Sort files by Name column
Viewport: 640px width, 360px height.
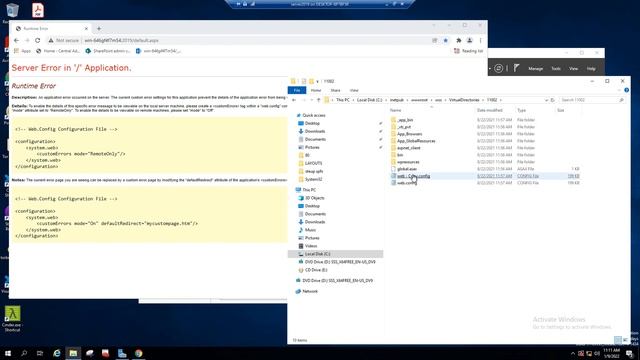pos(396,110)
